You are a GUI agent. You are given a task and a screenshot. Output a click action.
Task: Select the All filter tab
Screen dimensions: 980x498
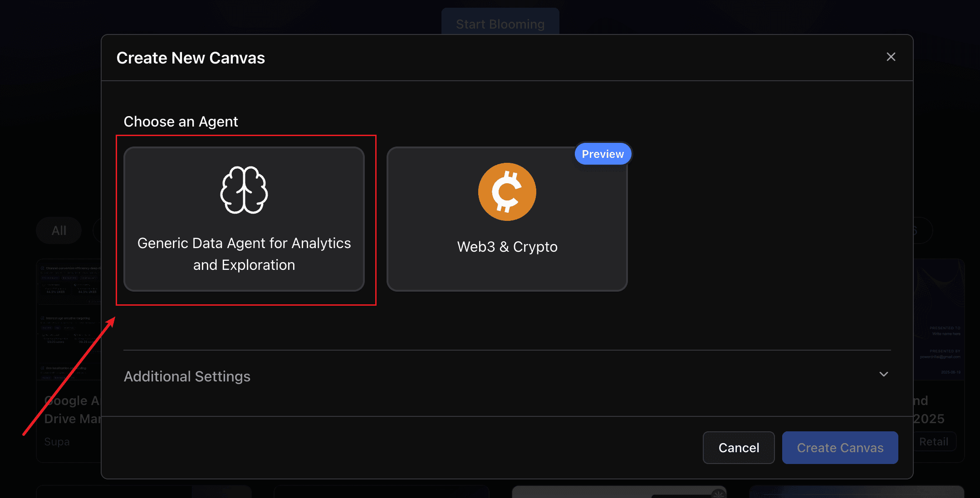(59, 230)
